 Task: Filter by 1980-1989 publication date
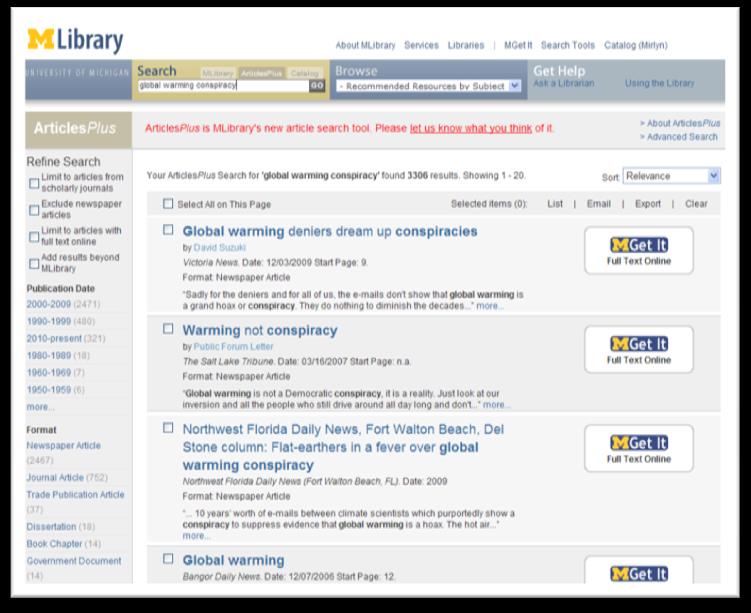pyautogui.click(x=49, y=356)
